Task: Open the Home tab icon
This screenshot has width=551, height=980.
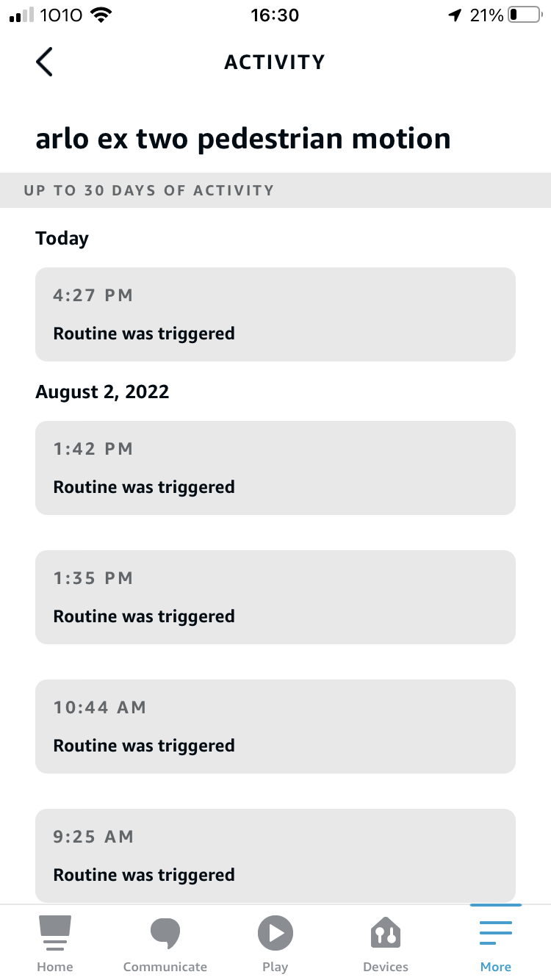Action: [x=55, y=933]
